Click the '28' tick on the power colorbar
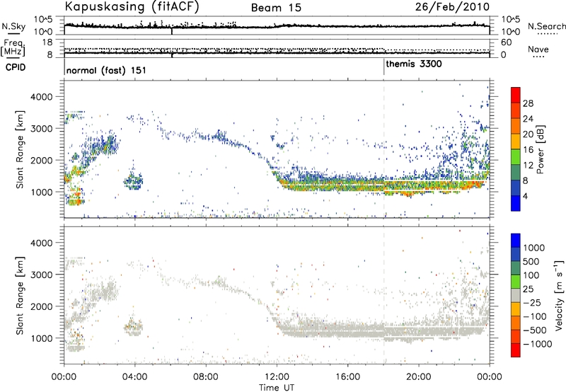This screenshot has height=392, width=566. 528,103
